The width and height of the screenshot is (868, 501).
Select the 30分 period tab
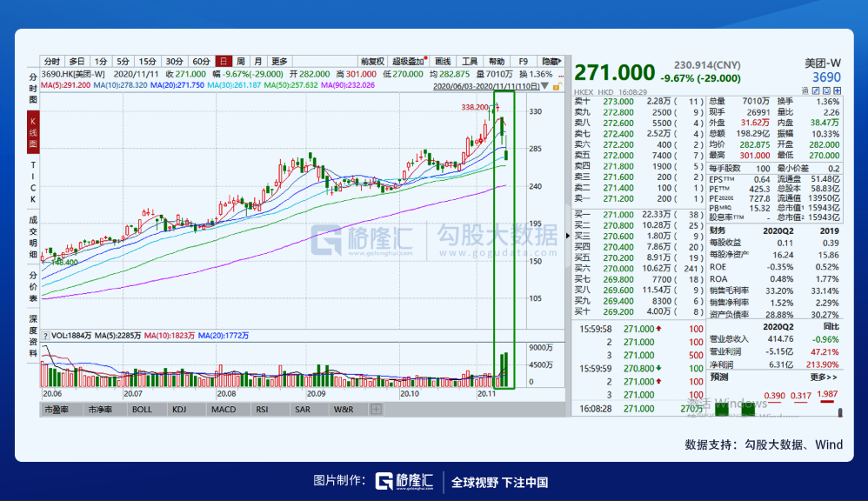pyautogui.click(x=174, y=62)
